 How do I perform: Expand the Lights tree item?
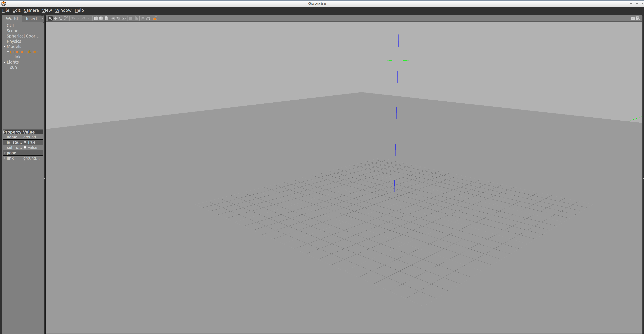click(x=4, y=62)
